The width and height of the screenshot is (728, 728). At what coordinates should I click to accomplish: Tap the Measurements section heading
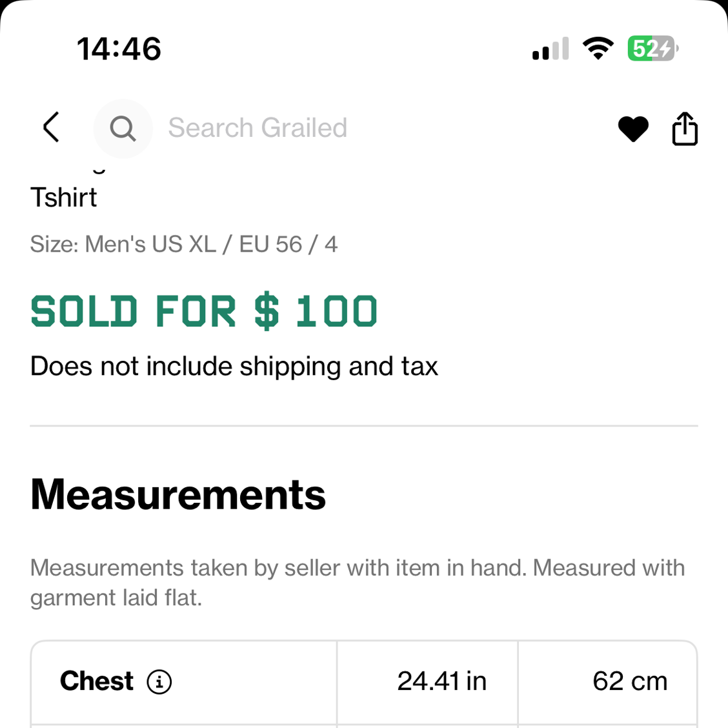pos(178,496)
